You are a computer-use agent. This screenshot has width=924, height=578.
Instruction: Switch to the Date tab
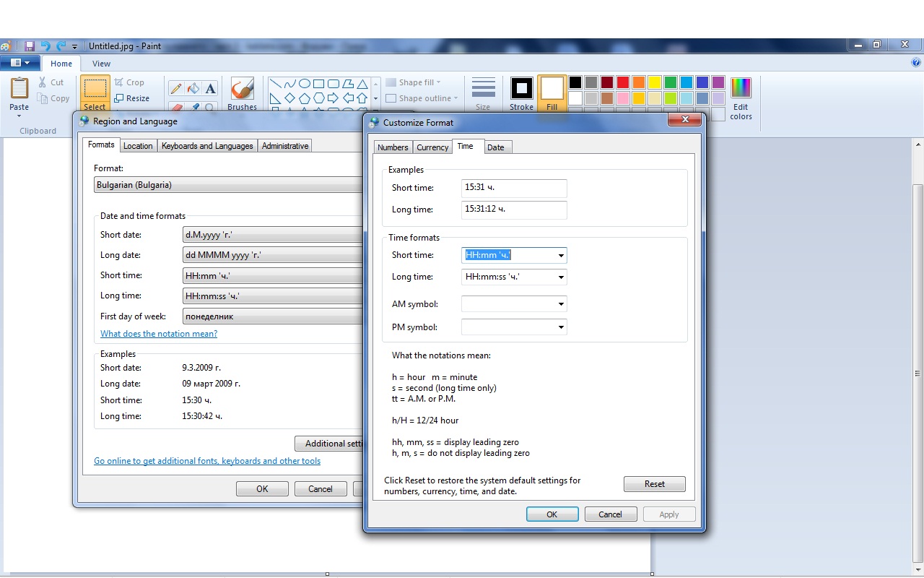tap(495, 147)
